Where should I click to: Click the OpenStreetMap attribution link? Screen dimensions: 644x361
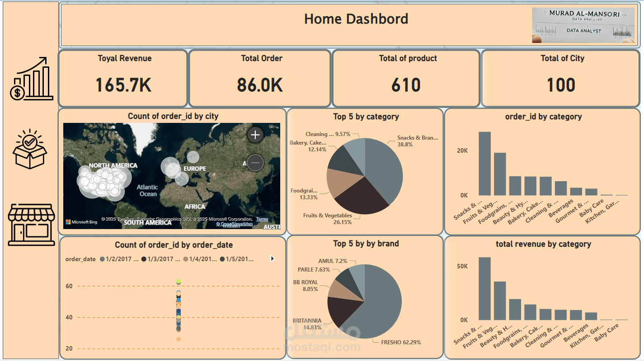235,223
